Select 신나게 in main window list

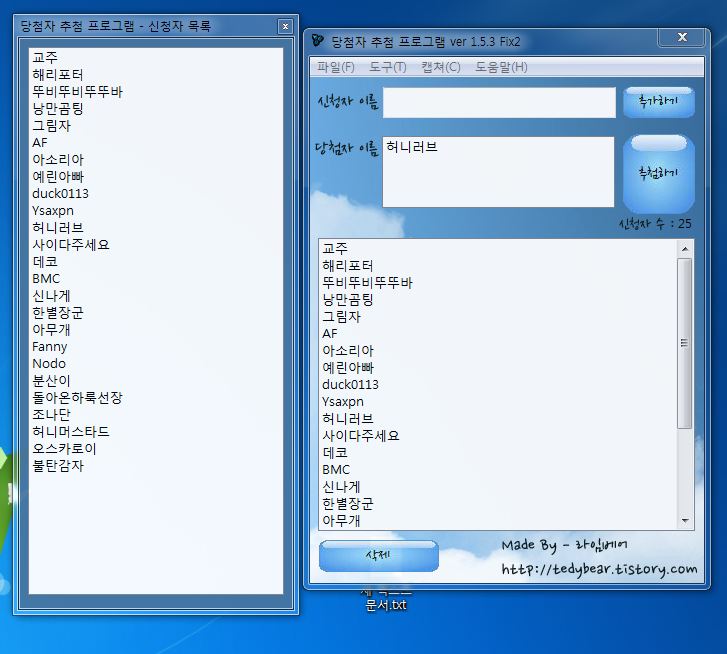point(341,487)
